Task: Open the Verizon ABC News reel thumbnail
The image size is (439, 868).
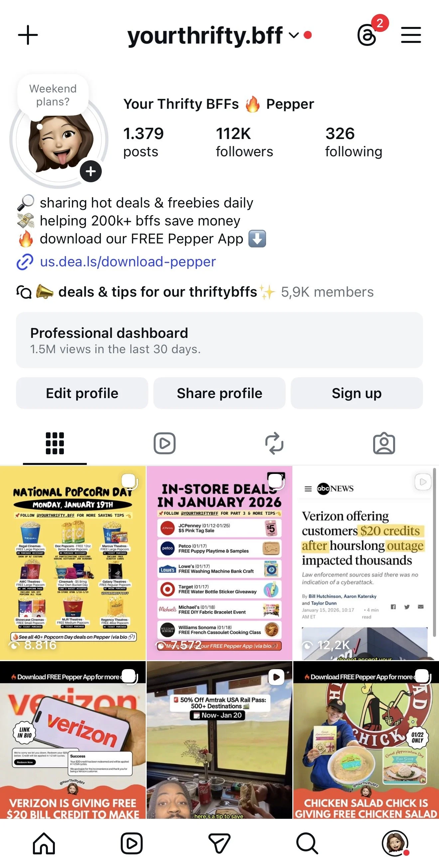Action: 366,563
